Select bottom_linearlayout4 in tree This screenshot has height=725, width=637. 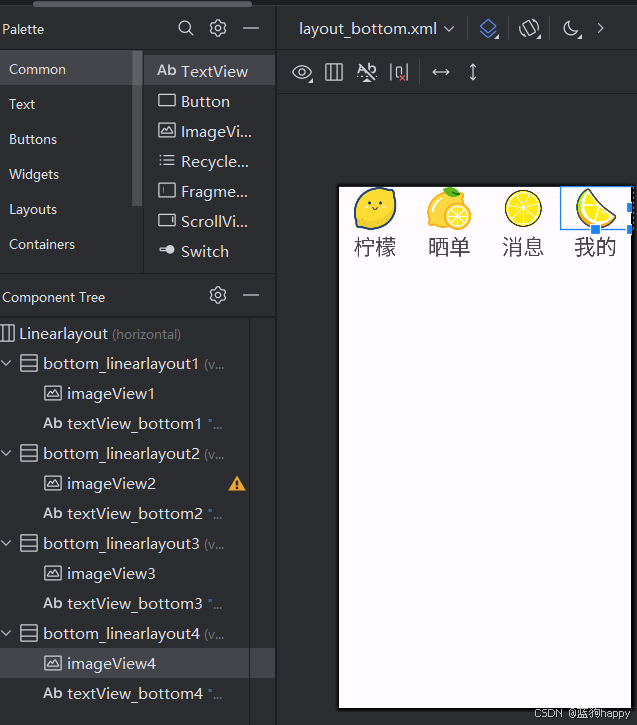[x=125, y=633]
